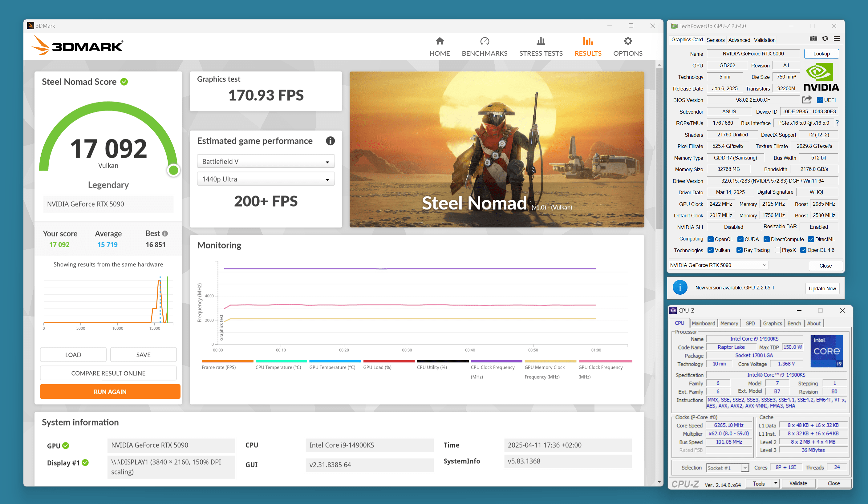Expand the CPU-Z Tools dropdown arrow

tap(775, 483)
